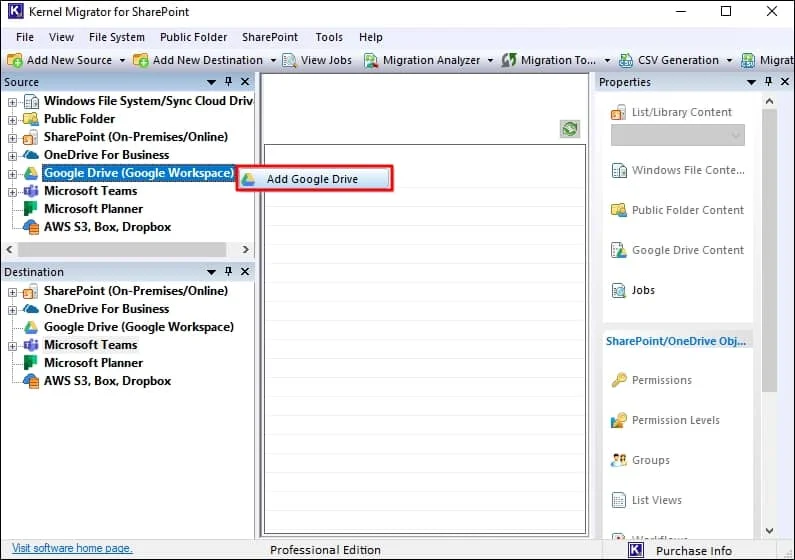795x560 pixels.
Task: Click the Add New Destination toolbar icon
Action: click(x=140, y=60)
